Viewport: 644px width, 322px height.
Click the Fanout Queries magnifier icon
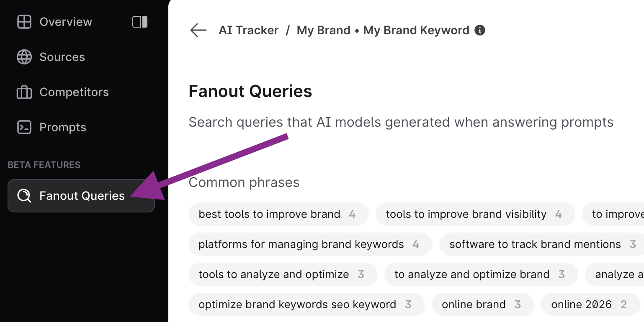tap(24, 196)
